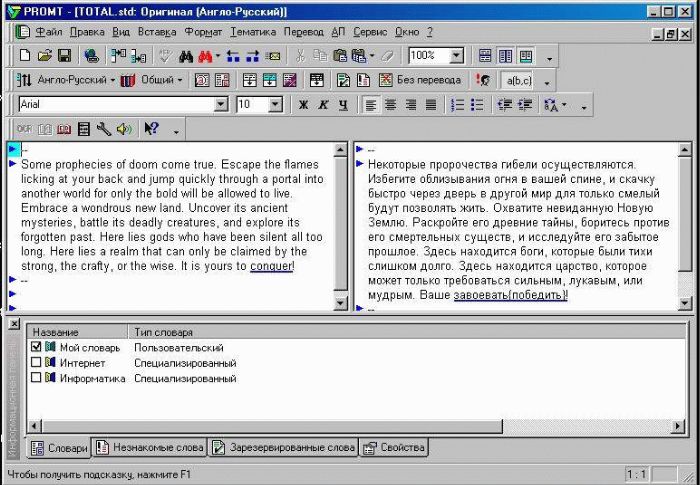Open the Англо-Русский direction dropdown
Viewport: 700px width, 485px height.
point(113,80)
